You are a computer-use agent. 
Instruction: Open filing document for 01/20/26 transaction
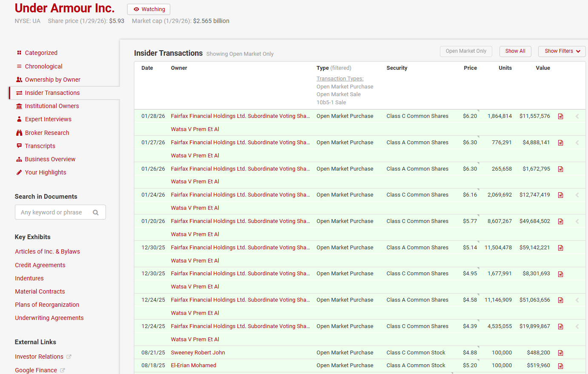[x=560, y=221]
